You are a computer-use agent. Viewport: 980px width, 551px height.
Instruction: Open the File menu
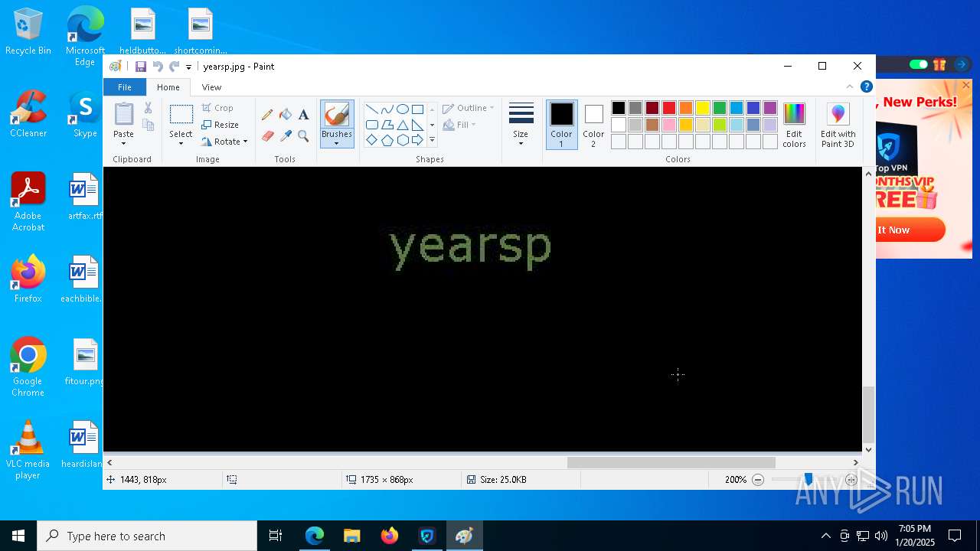tap(124, 87)
